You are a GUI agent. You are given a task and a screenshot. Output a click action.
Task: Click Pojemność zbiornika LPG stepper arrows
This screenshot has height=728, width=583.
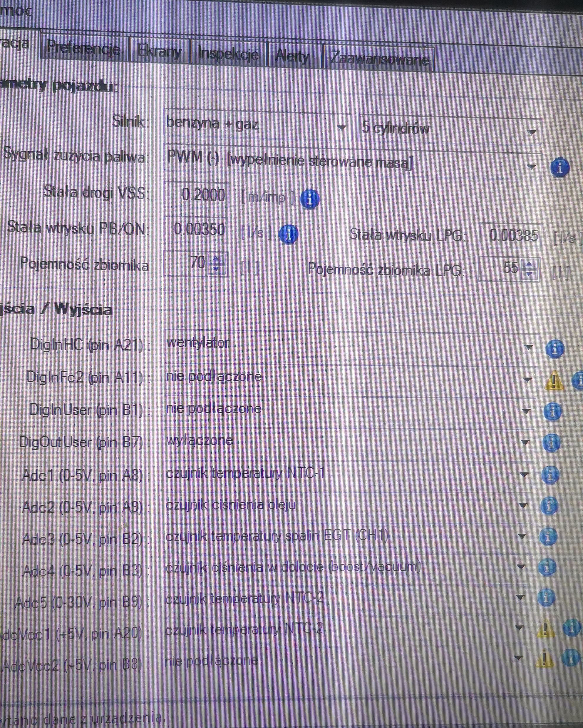[x=529, y=269]
